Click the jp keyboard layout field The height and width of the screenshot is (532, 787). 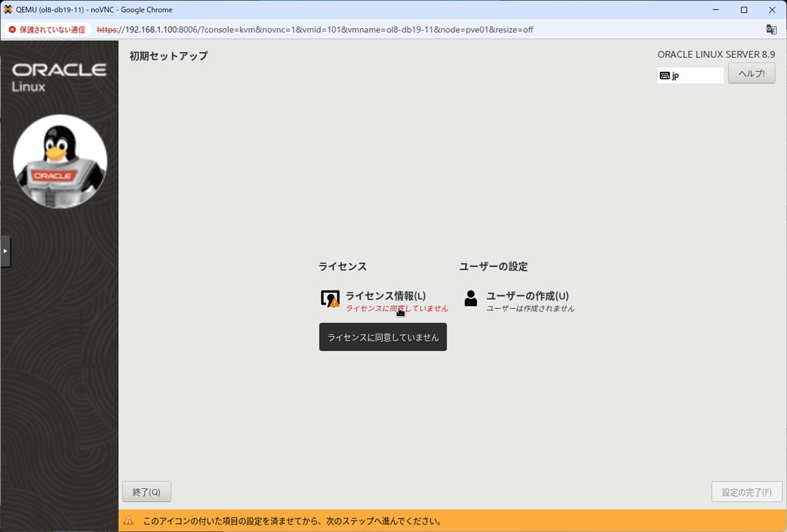(x=690, y=76)
